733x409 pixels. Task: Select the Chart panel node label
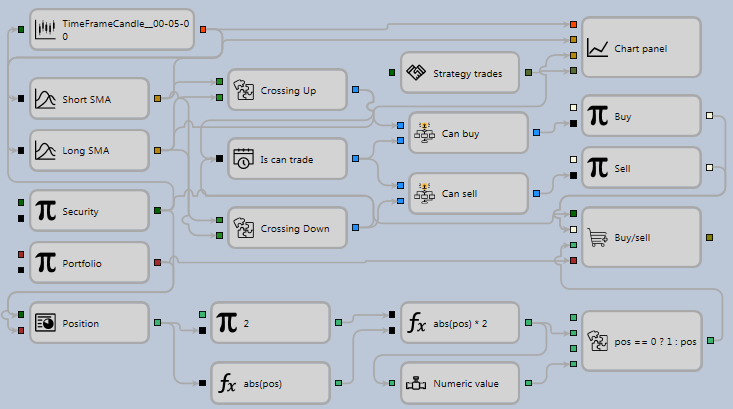pos(640,49)
